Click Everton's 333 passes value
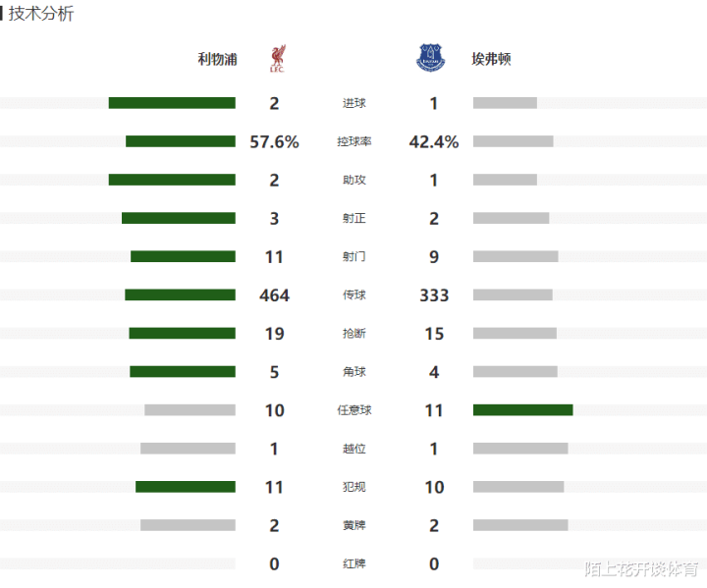707x588 pixels. 433,295
